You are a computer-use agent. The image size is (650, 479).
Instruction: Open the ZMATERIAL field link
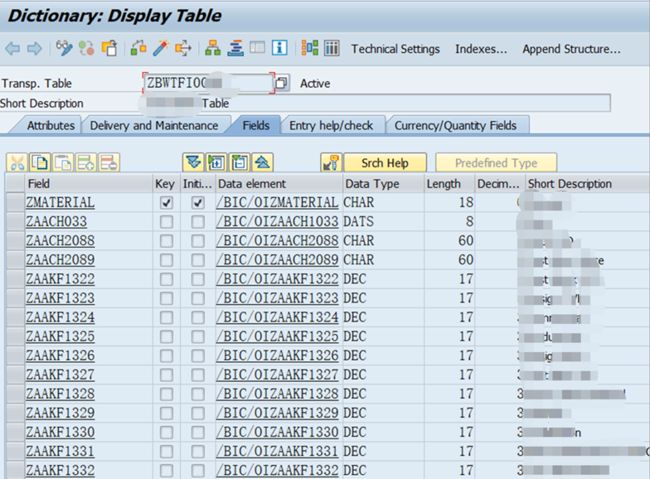point(60,202)
